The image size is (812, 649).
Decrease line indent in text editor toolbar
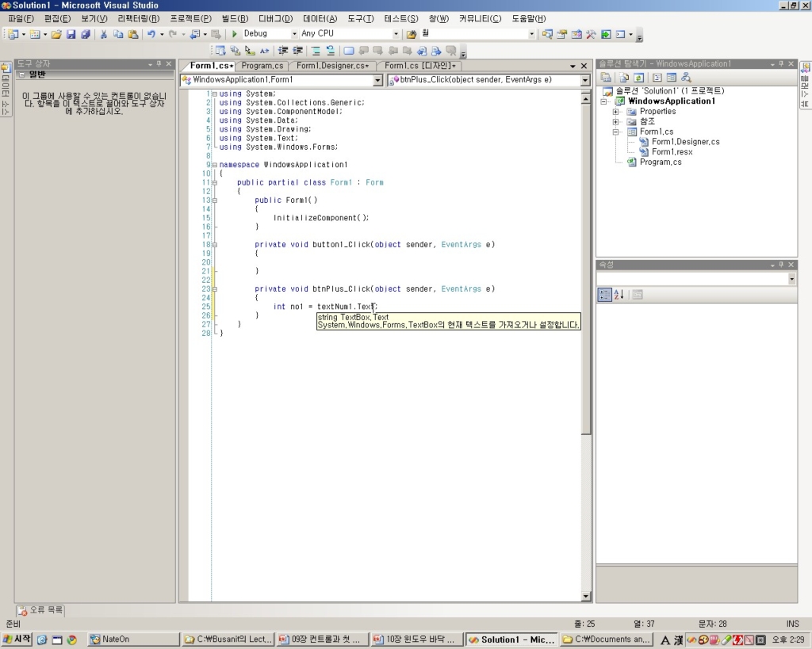tap(283, 50)
